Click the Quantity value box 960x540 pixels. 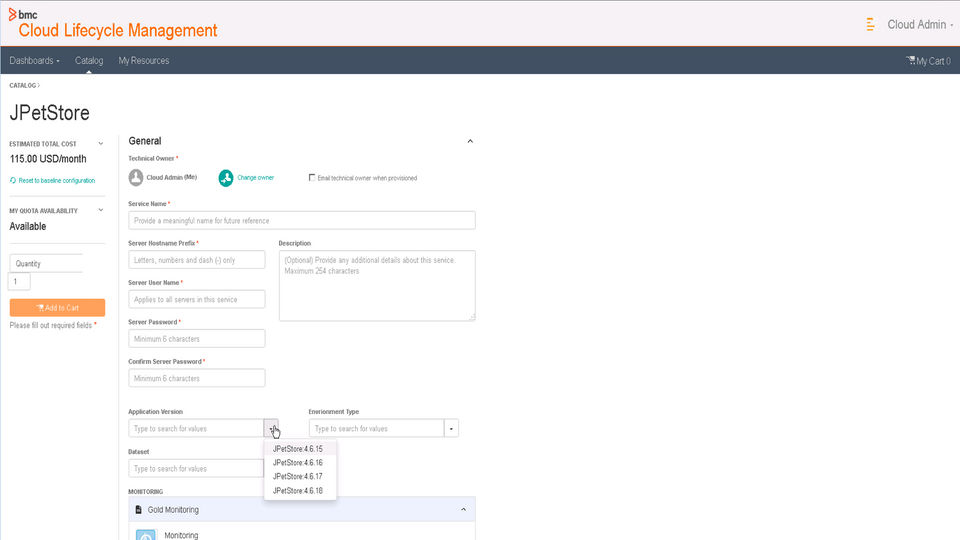pyautogui.click(x=19, y=282)
